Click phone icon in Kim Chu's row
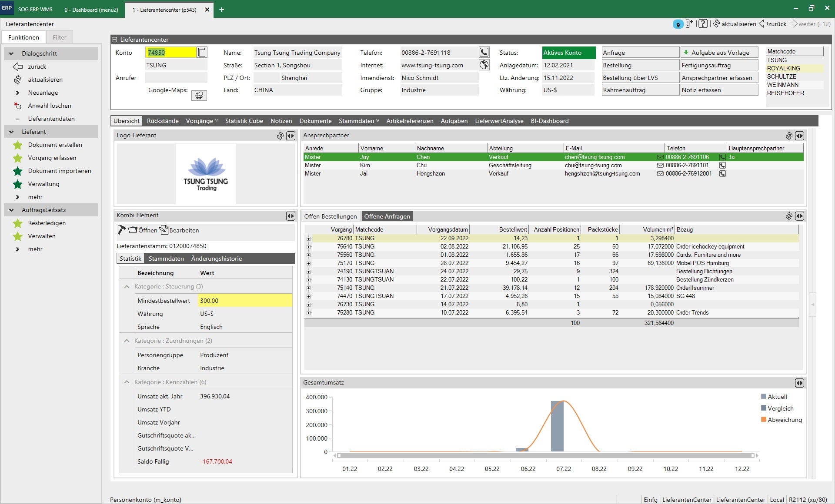Image resolution: width=835 pixels, height=504 pixels. pos(722,166)
